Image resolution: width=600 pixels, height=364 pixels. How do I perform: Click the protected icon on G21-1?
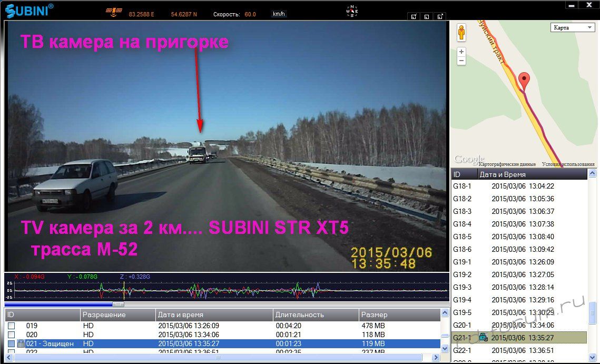483,338
